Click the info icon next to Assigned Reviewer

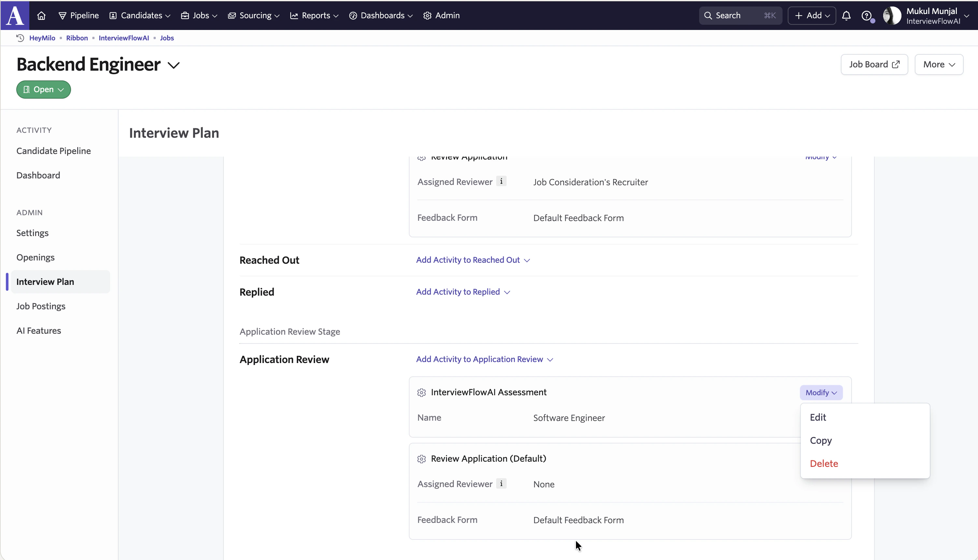click(501, 483)
